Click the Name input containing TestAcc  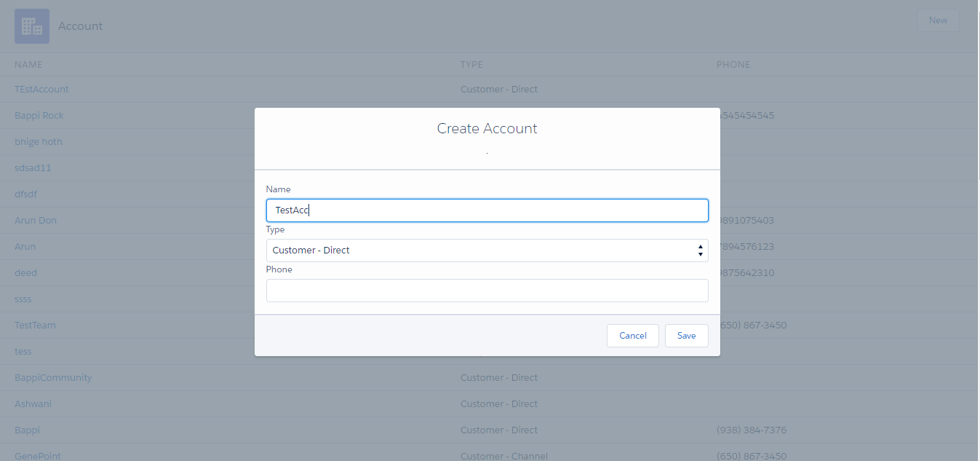(487, 210)
